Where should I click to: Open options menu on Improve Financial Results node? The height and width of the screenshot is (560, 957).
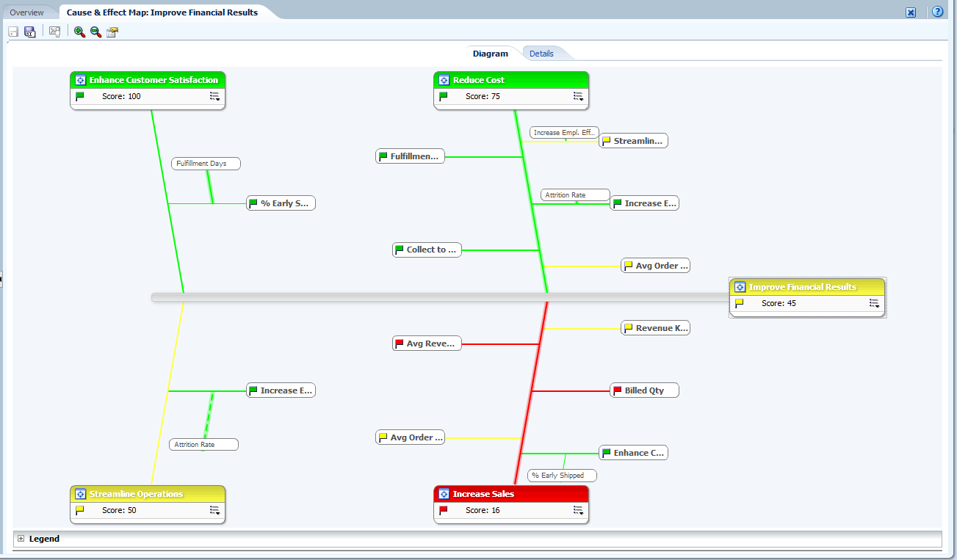874,303
